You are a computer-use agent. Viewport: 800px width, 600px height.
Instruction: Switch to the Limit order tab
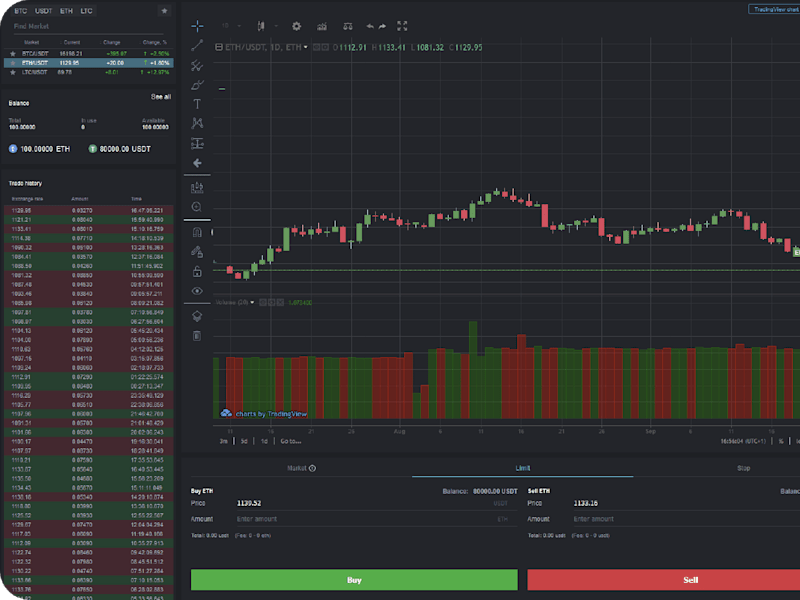tap(522, 468)
